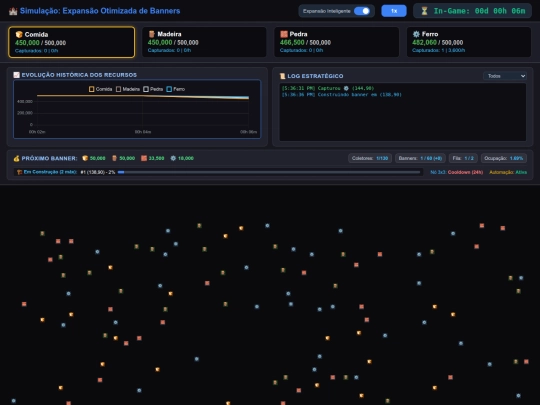Image resolution: width=540 pixels, height=405 pixels.
Task: Click the gear icon on the Ferro card
Action: [x=416, y=34]
